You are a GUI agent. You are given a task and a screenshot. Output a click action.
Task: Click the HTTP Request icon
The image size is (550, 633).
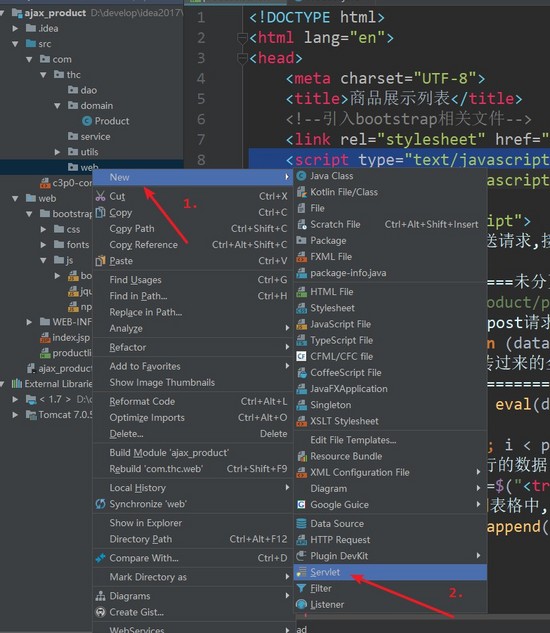[301, 539]
